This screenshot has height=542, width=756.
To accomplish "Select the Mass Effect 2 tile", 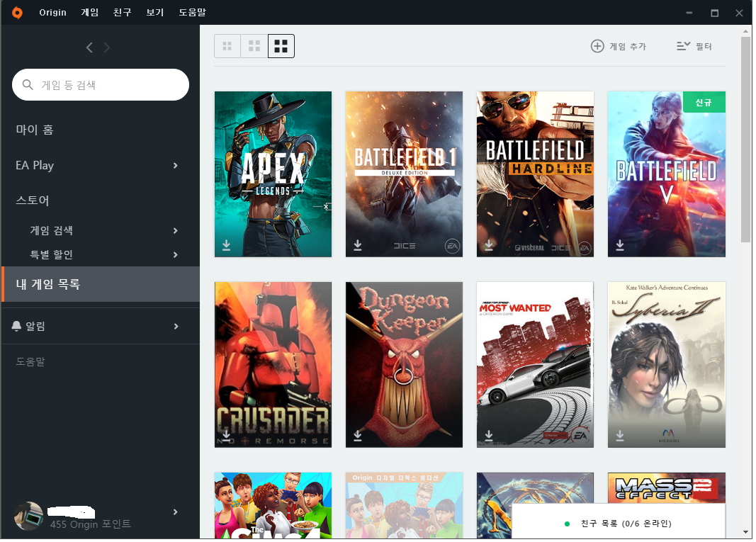I will [x=666, y=488].
